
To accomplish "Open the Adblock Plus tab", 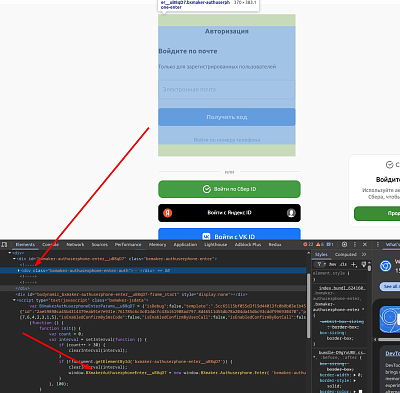I will 248,245.
